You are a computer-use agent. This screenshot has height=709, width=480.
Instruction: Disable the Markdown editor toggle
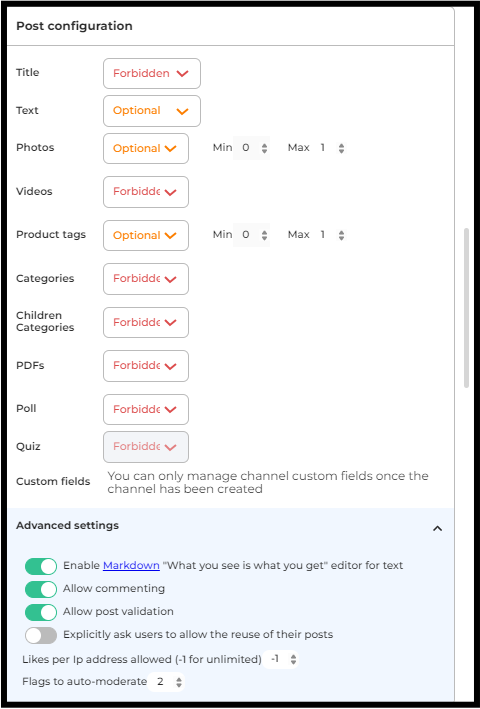coord(41,566)
